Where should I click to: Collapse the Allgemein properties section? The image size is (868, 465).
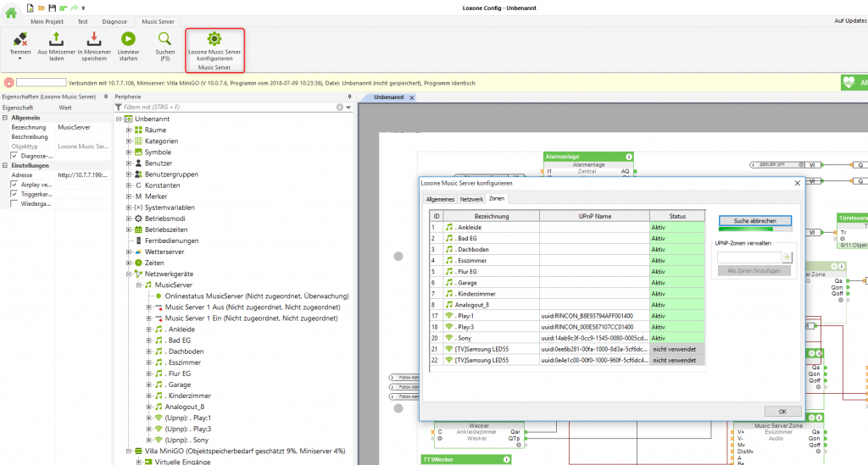[x=5, y=118]
